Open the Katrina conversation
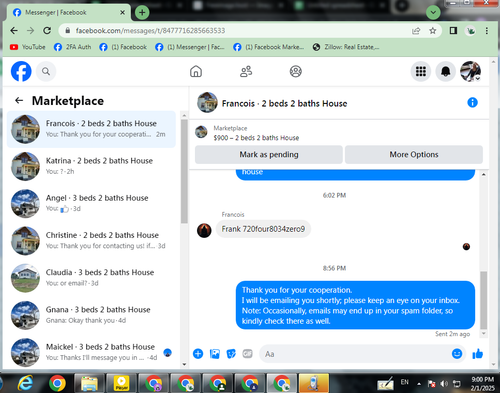The image size is (500, 393). 91,166
